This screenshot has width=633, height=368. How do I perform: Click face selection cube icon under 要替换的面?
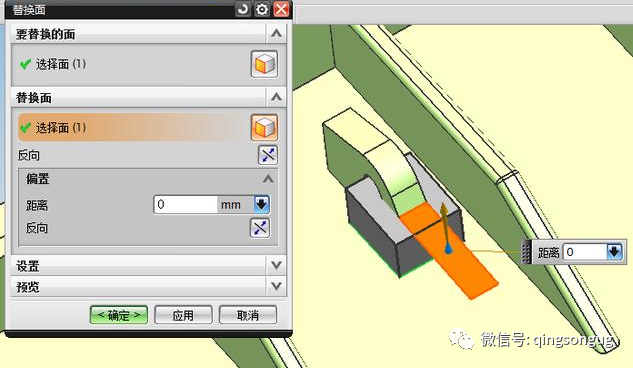point(264,64)
